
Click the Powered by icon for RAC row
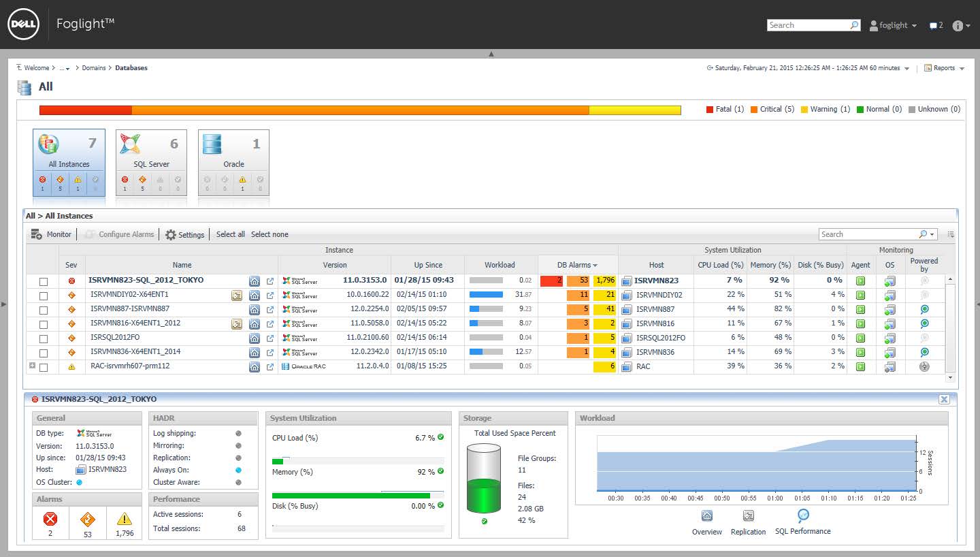pos(924,366)
